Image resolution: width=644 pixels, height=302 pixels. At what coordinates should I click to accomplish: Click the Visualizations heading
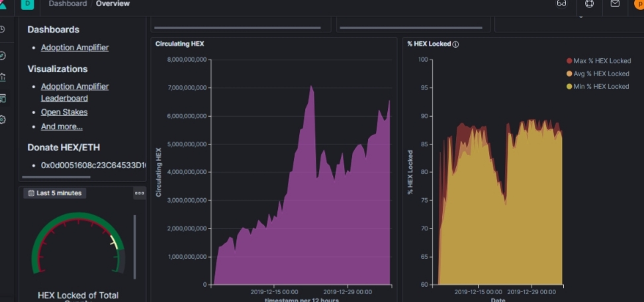[58, 69]
